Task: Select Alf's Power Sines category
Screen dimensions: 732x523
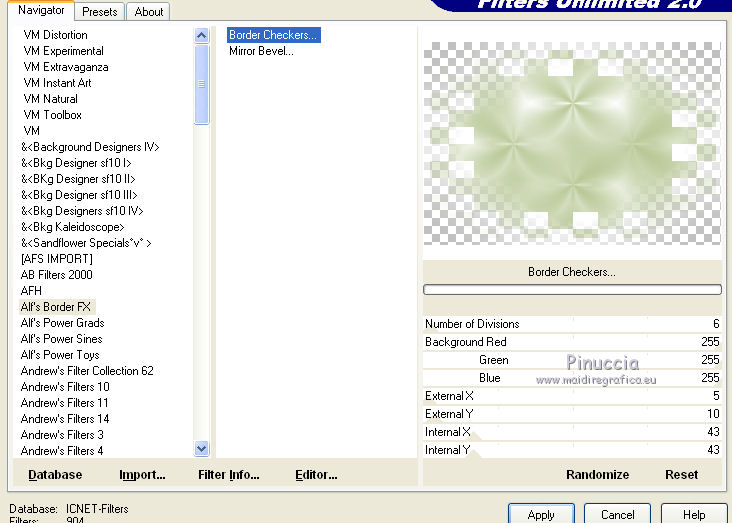Action: [x=61, y=339]
